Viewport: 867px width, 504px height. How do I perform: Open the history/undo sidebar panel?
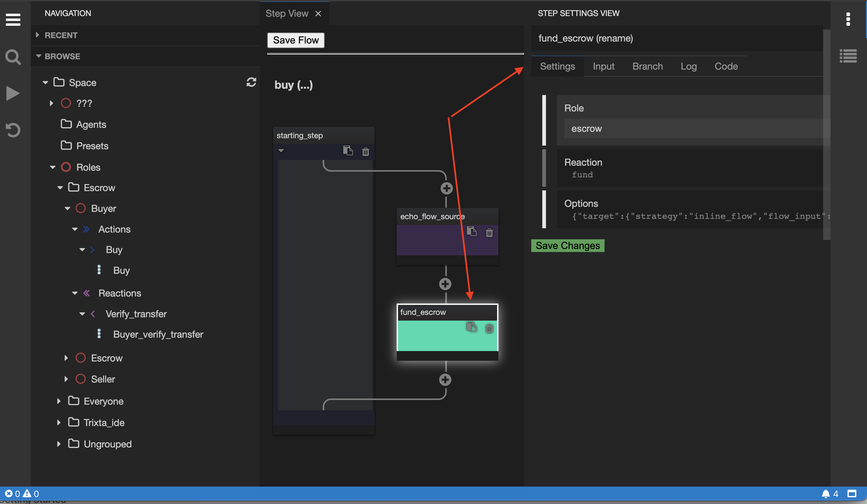(13, 131)
